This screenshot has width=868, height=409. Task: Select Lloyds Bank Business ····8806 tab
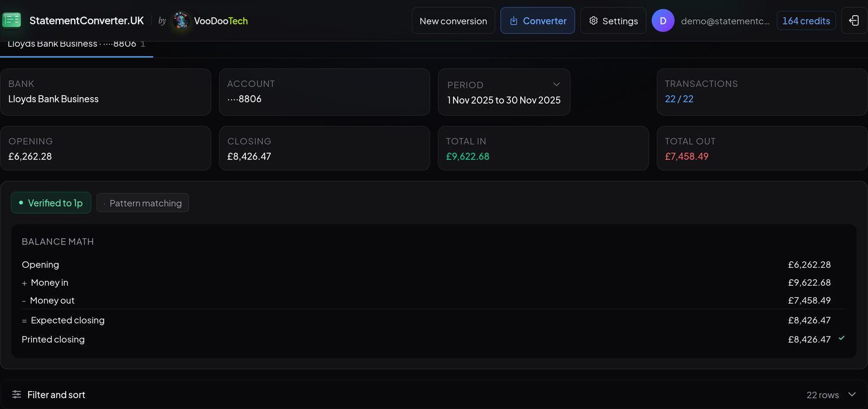[76, 48]
